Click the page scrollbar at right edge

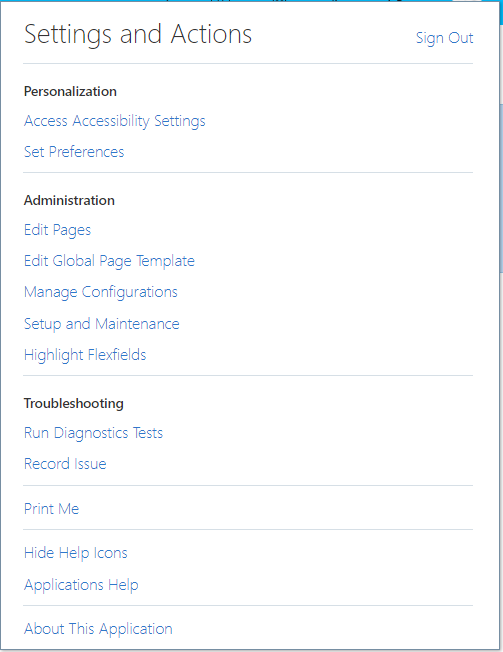click(x=501, y=187)
